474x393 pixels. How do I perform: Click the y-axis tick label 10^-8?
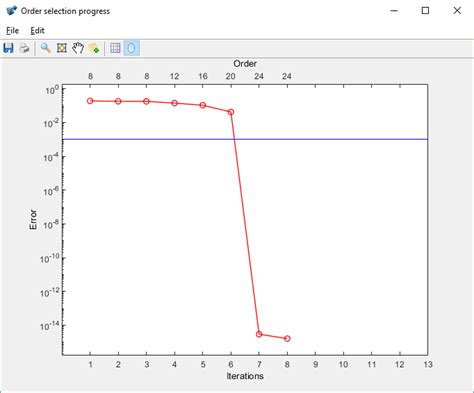(51, 225)
